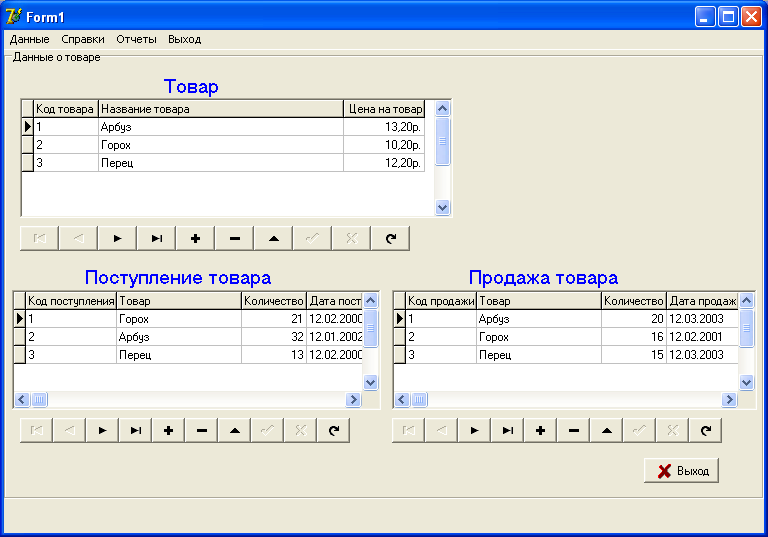Jump to last record in Товар navigator

pos(156,239)
